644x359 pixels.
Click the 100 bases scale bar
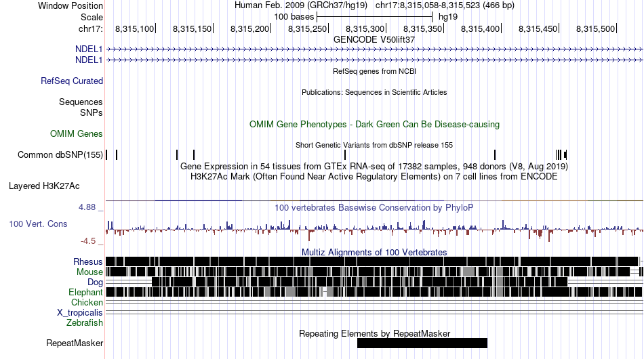coord(375,17)
